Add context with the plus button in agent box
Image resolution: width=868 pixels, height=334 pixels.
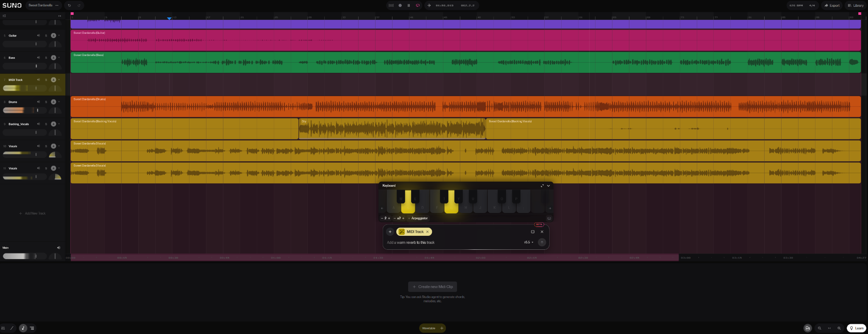390,232
